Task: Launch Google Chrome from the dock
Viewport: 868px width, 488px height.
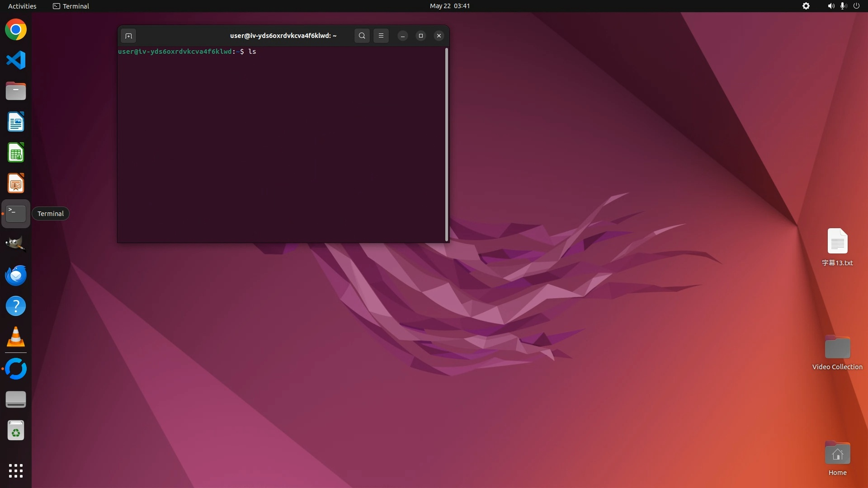Action: [x=16, y=30]
